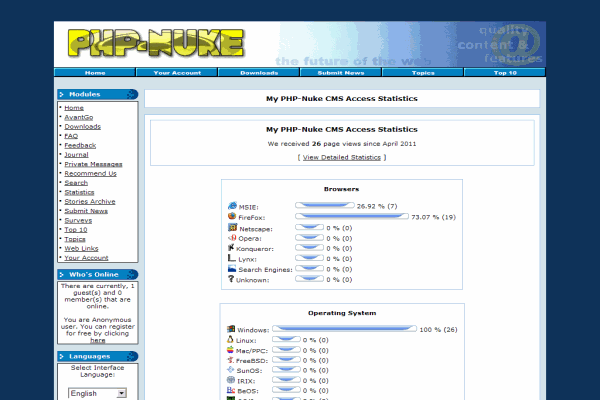
Task: Open the Statistics module link
Action: pos(79,192)
